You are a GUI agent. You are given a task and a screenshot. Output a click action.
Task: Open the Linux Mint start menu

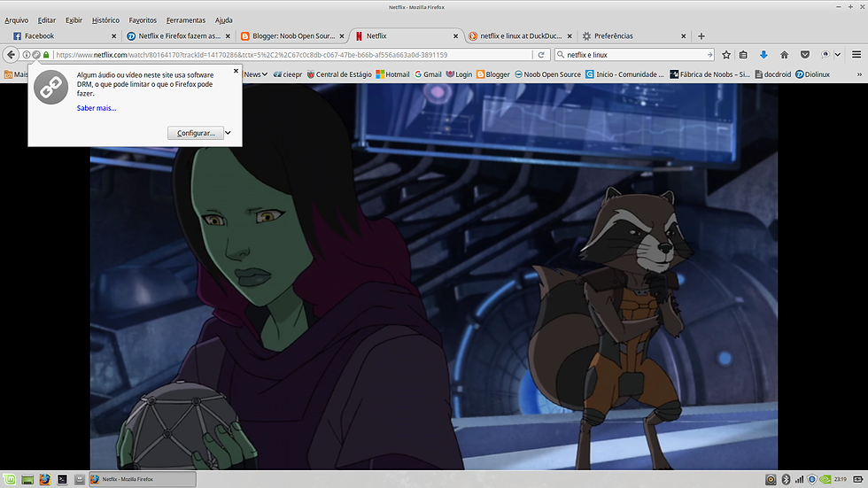click(9, 479)
